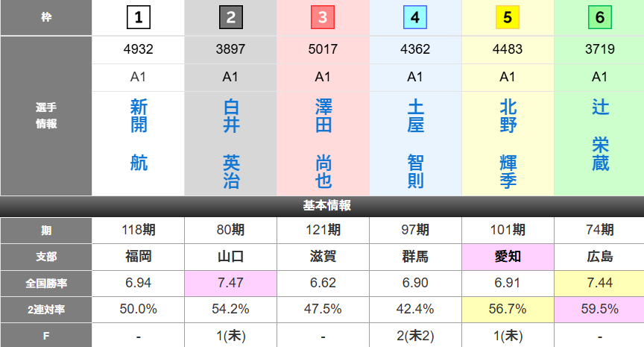
Task: Click the highlighted 7.47 win rate cell
Action: click(230, 283)
